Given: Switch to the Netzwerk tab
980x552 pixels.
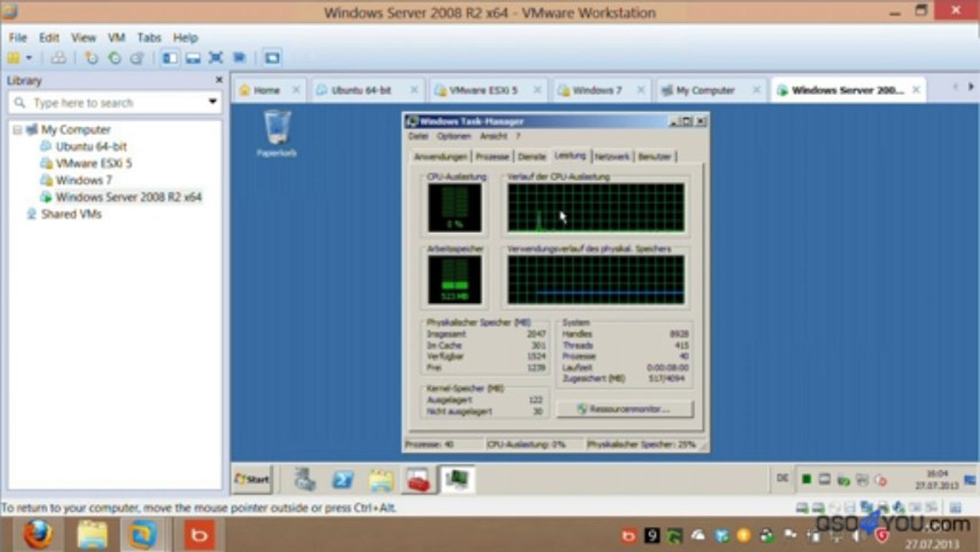Looking at the screenshot, I should coord(612,156).
